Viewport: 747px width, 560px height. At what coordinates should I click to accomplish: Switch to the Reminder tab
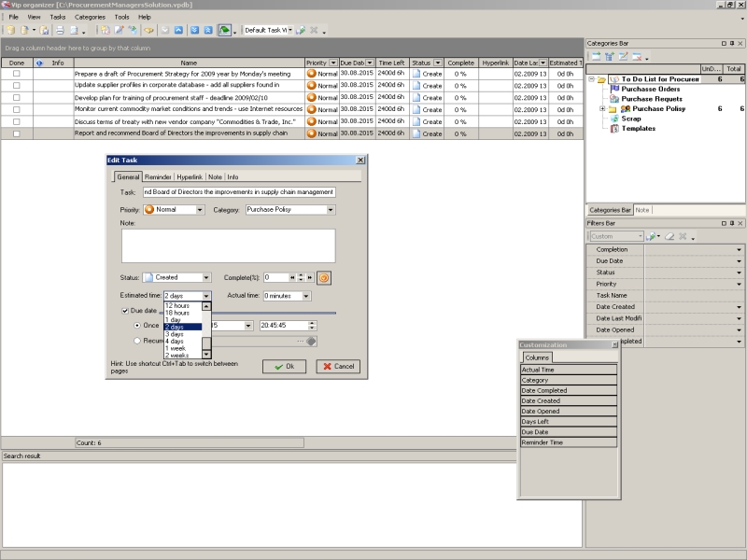[x=158, y=176]
